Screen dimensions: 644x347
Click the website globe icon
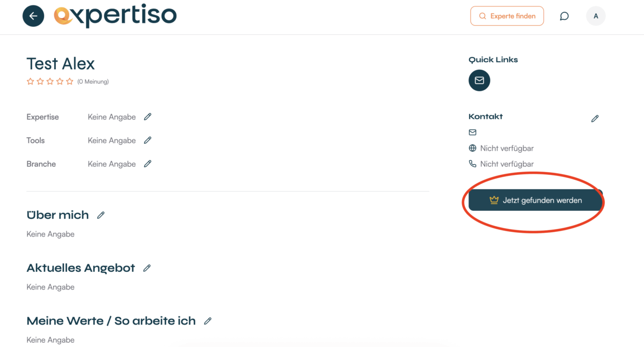[x=472, y=148]
